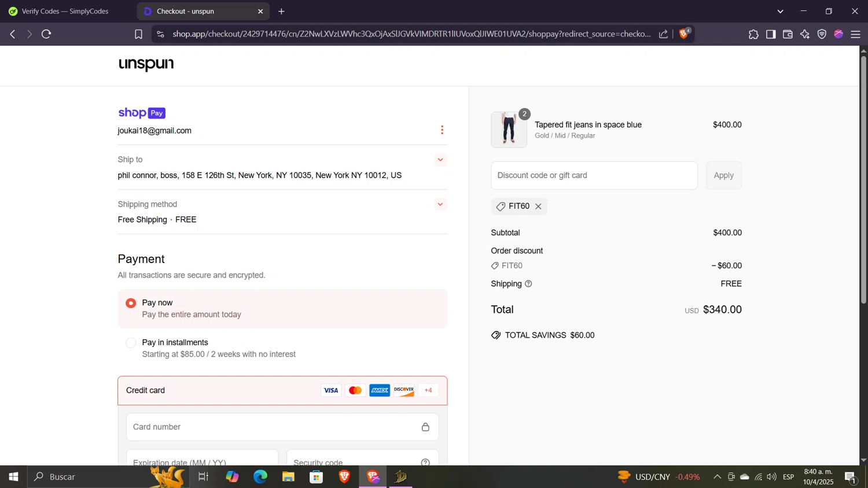Viewport: 868px width, 488px height.
Task: Click the Credit card payment method header
Action: [282, 391]
